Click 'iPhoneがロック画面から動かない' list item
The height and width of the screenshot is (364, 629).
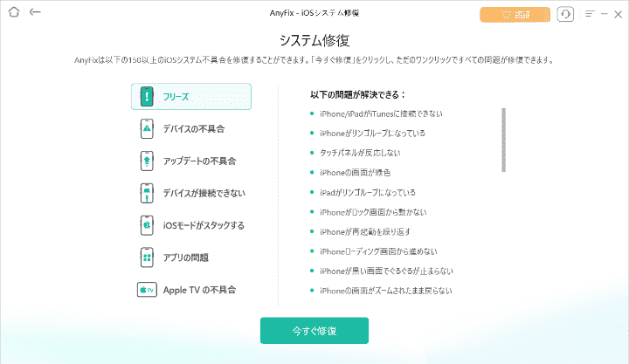pyautogui.click(x=373, y=212)
